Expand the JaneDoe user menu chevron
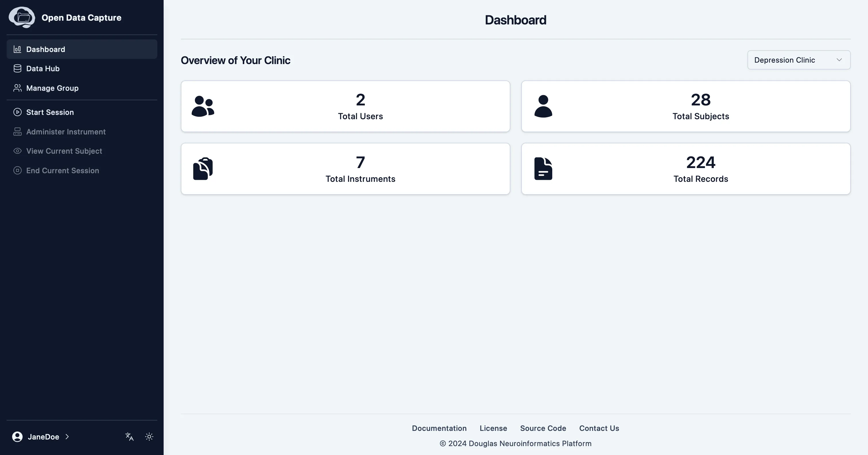Viewport: 868px width, 455px height. 67,437
